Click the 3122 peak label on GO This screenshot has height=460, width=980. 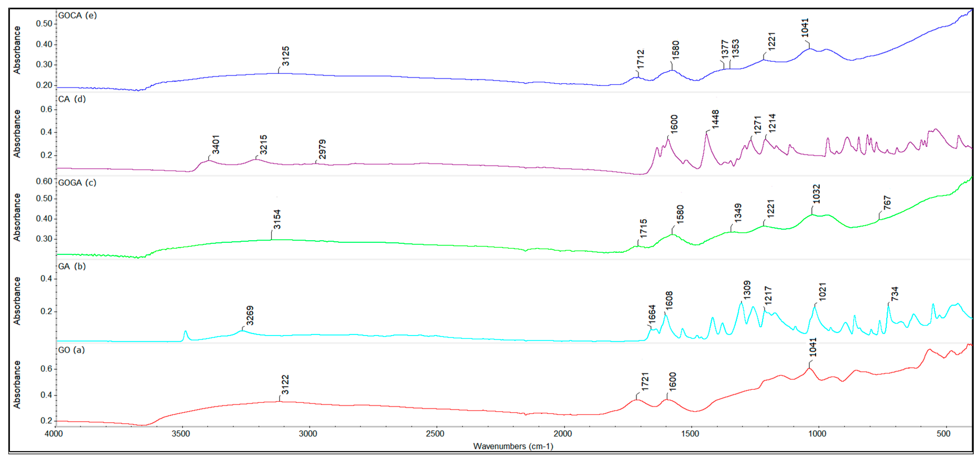pos(285,385)
